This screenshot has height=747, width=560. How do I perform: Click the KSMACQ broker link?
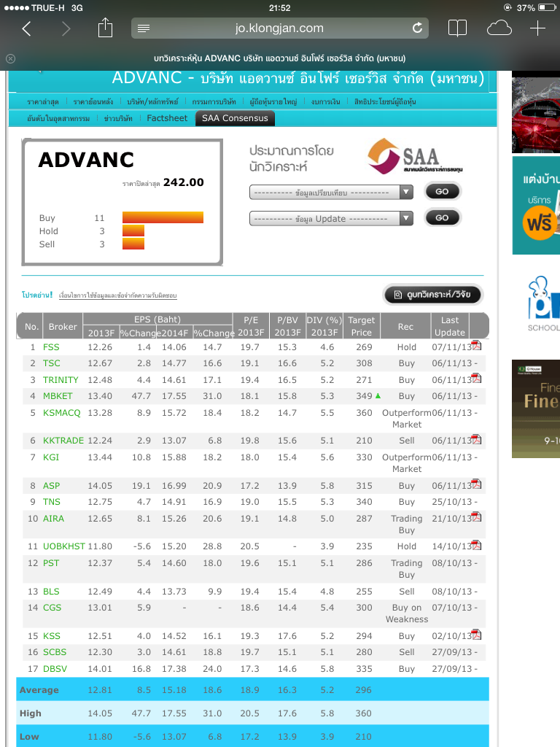coord(62,413)
